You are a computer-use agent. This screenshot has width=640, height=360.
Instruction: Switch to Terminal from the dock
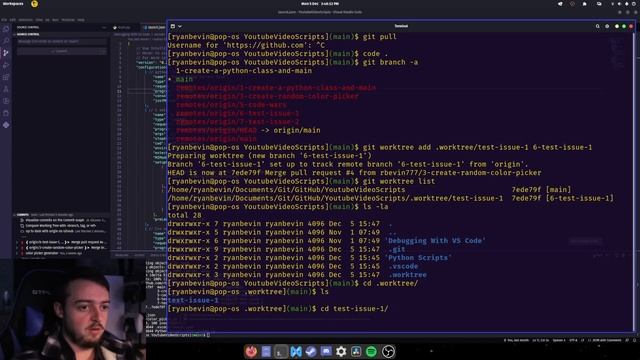(281, 351)
